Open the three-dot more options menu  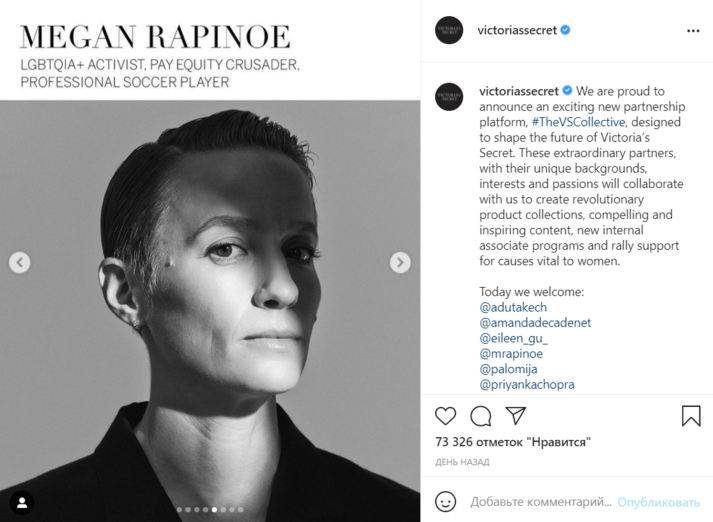tap(693, 31)
